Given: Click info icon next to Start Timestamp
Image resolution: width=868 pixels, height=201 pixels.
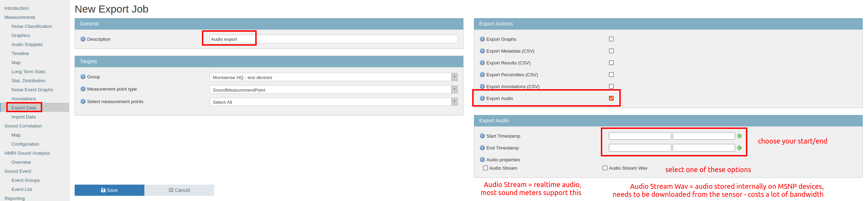Looking at the screenshot, I should pos(482,136).
